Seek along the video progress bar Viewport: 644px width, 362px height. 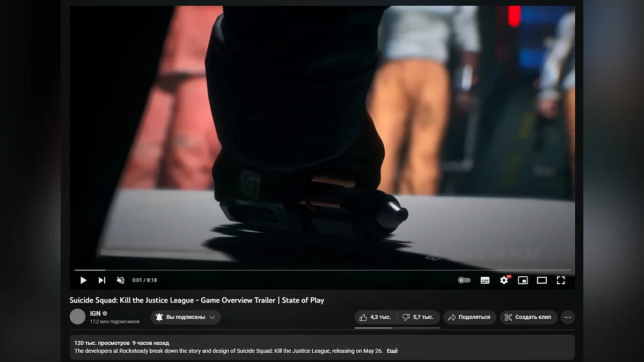322,270
